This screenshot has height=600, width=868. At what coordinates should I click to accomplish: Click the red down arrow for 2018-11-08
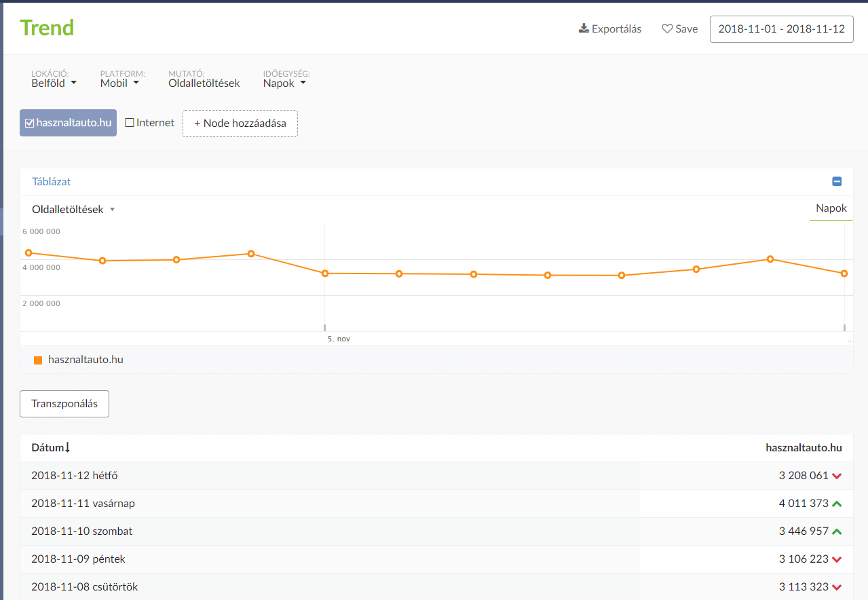837,587
